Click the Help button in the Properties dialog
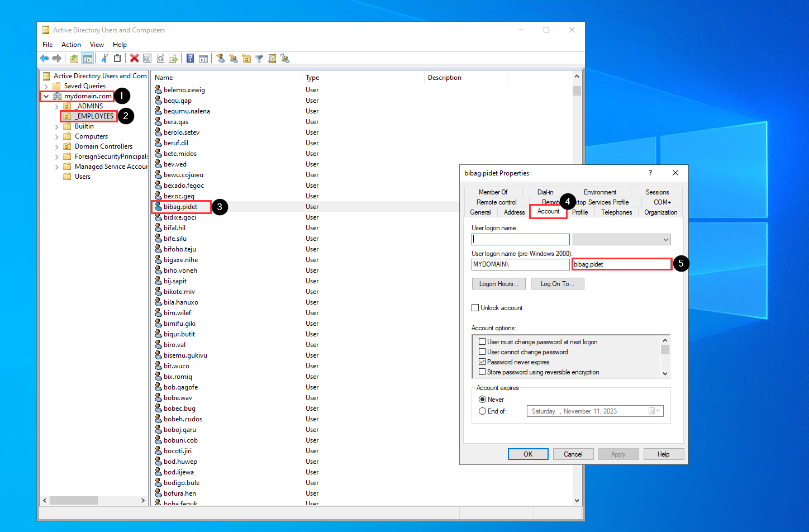 (663, 454)
